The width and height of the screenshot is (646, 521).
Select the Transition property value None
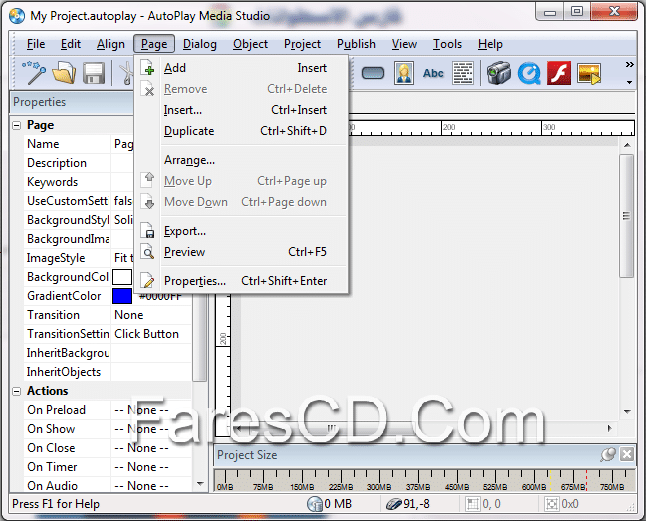(x=151, y=315)
